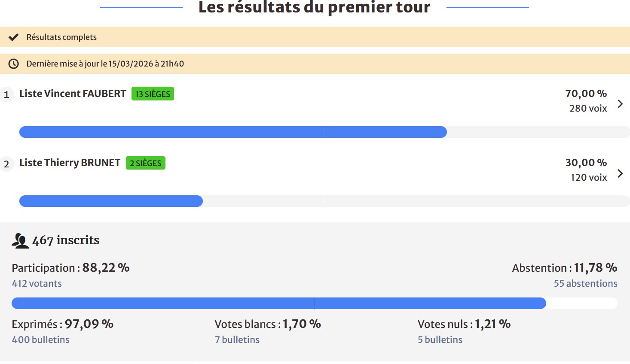Click the 2 SIÈGES green badge
The image size is (630, 364).
tap(145, 163)
